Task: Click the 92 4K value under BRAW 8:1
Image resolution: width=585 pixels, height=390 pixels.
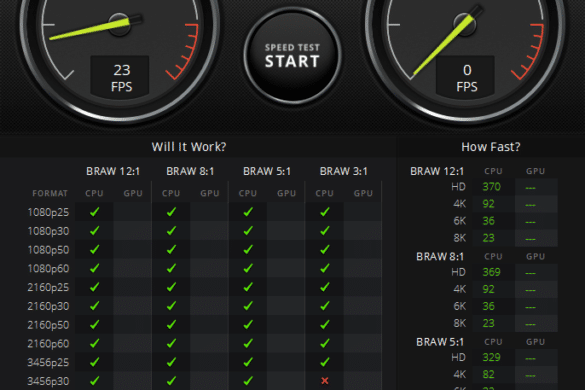Action: pos(488,289)
